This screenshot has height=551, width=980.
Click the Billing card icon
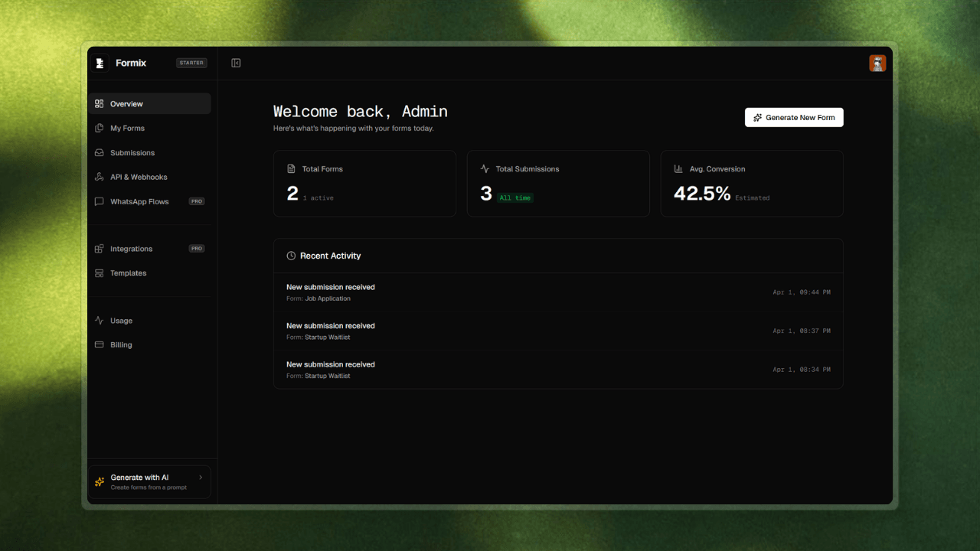click(x=99, y=344)
